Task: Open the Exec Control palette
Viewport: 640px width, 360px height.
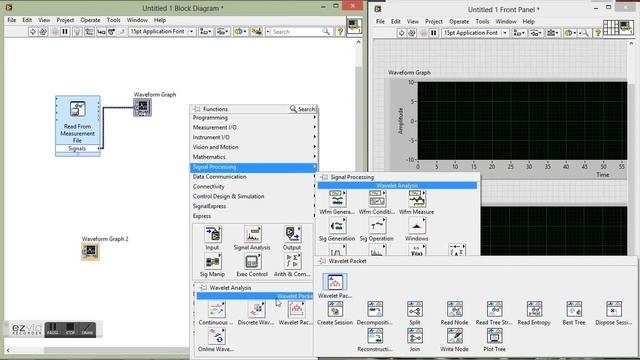Action: click(252, 261)
